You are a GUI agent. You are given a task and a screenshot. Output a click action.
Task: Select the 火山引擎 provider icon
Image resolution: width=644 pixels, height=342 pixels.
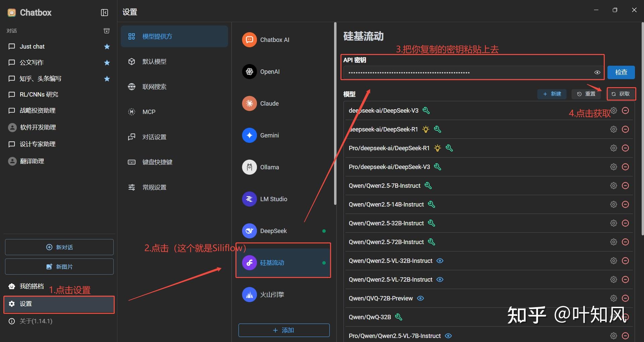click(x=249, y=294)
